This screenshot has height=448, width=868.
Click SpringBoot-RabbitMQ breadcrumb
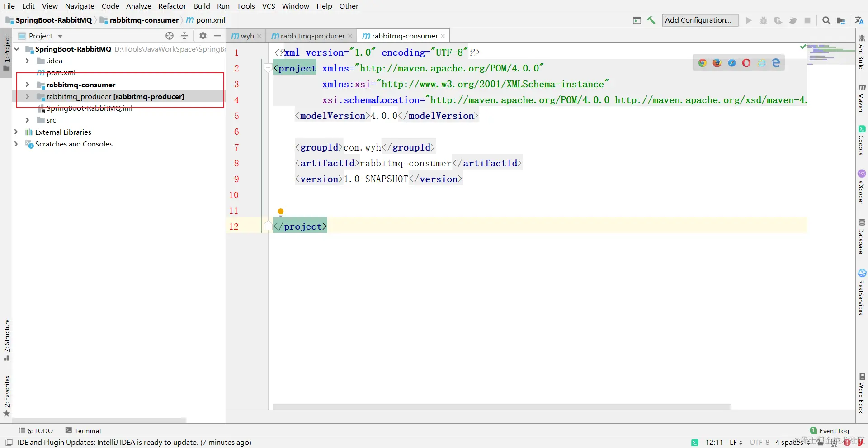49,20
